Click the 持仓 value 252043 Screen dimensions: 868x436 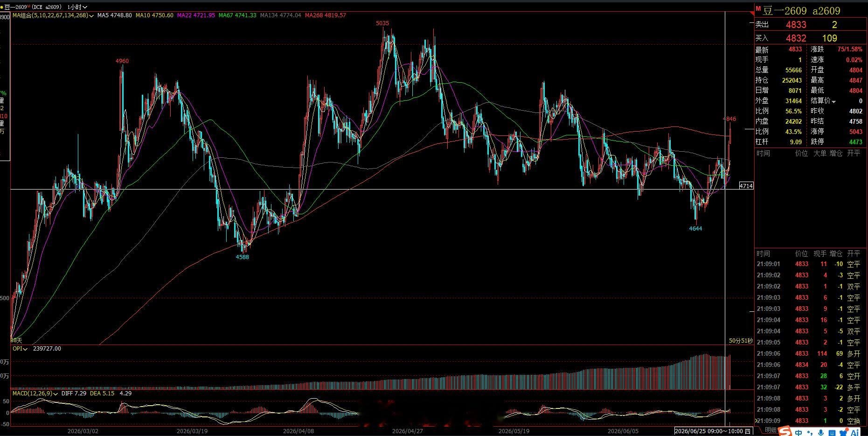[792, 80]
